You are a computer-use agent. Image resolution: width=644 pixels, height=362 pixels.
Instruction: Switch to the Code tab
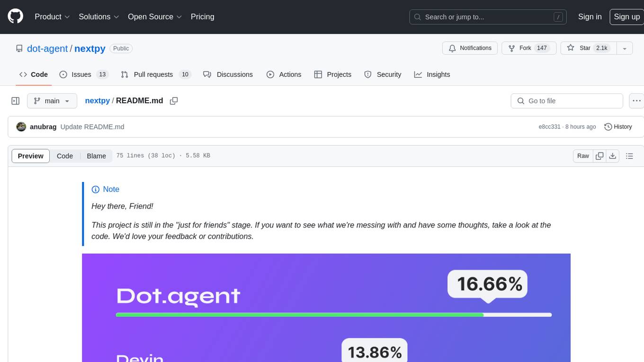pyautogui.click(x=34, y=74)
